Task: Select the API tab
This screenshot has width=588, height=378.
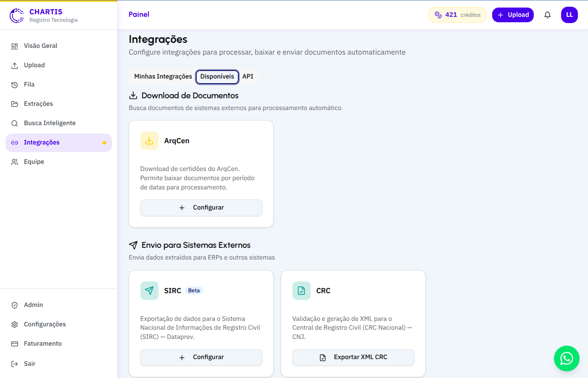Action: pyautogui.click(x=248, y=76)
